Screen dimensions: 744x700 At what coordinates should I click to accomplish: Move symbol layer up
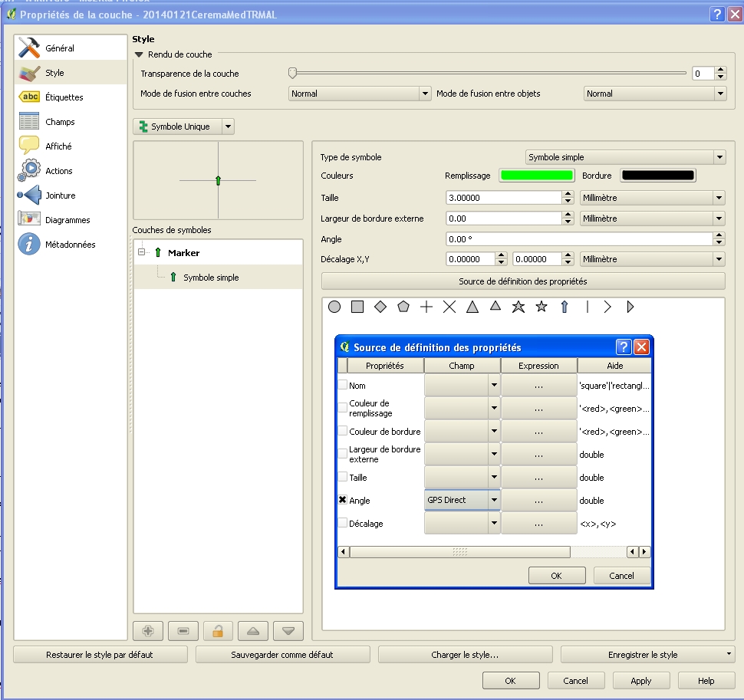(x=253, y=631)
